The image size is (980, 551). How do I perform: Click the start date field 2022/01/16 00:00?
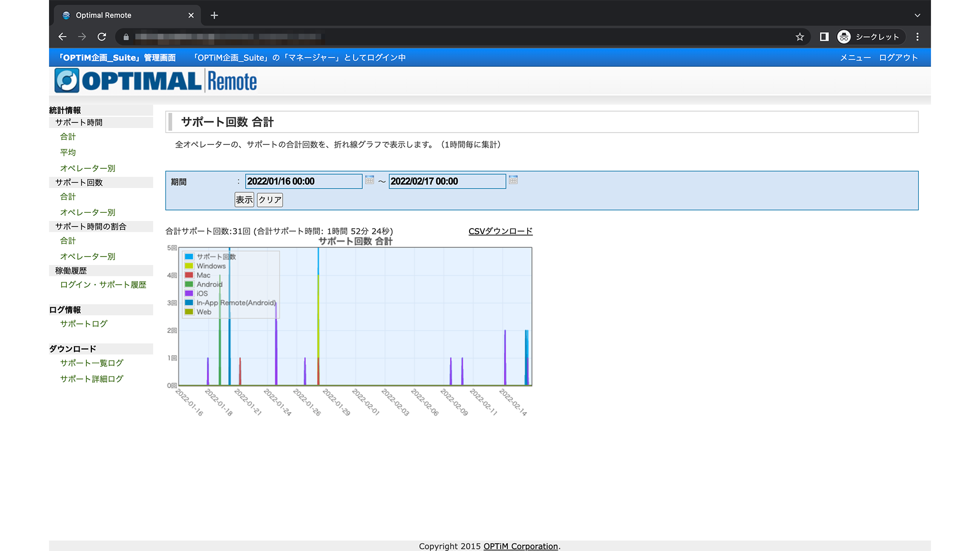coord(304,181)
